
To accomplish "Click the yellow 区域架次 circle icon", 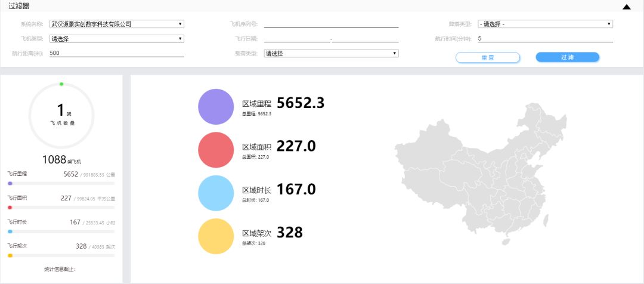I will click(x=216, y=236).
